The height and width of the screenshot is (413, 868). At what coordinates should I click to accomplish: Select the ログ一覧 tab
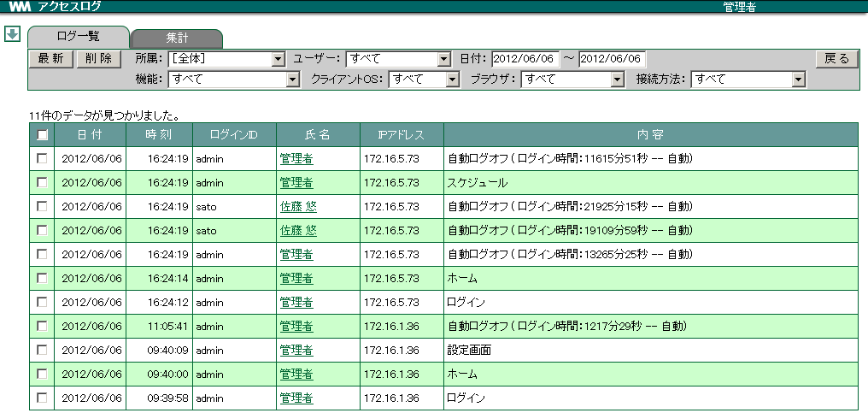click(78, 37)
